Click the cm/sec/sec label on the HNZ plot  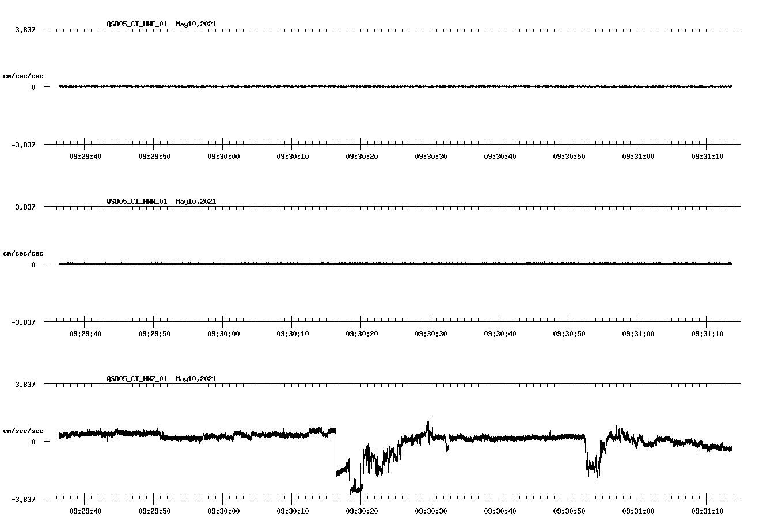pyautogui.click(x=24, y=430)
